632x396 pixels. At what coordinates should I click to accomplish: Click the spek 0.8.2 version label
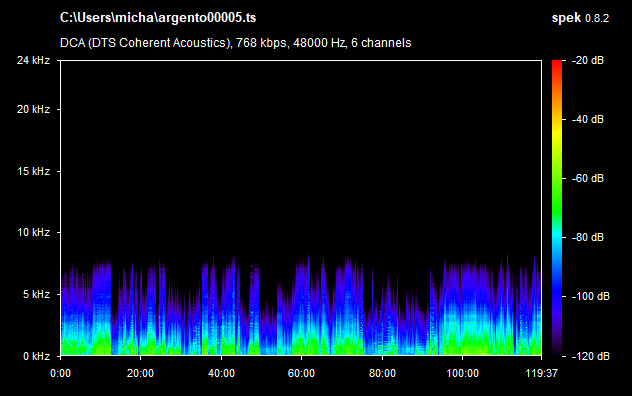pos(580,18)
